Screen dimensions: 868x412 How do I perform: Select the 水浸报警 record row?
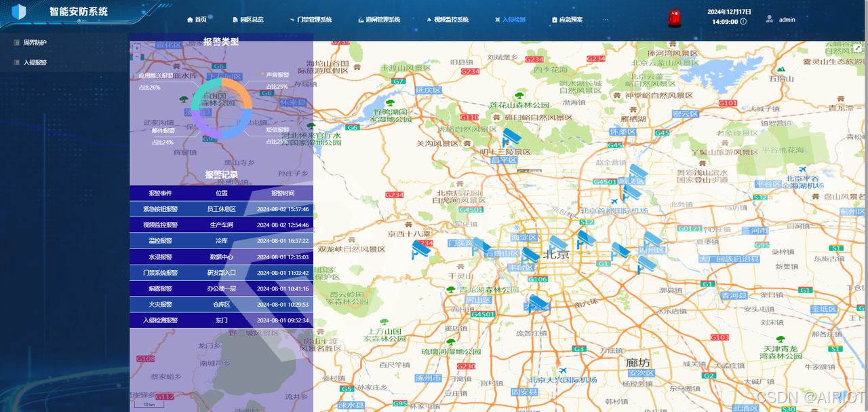click(x=221, y=257)
